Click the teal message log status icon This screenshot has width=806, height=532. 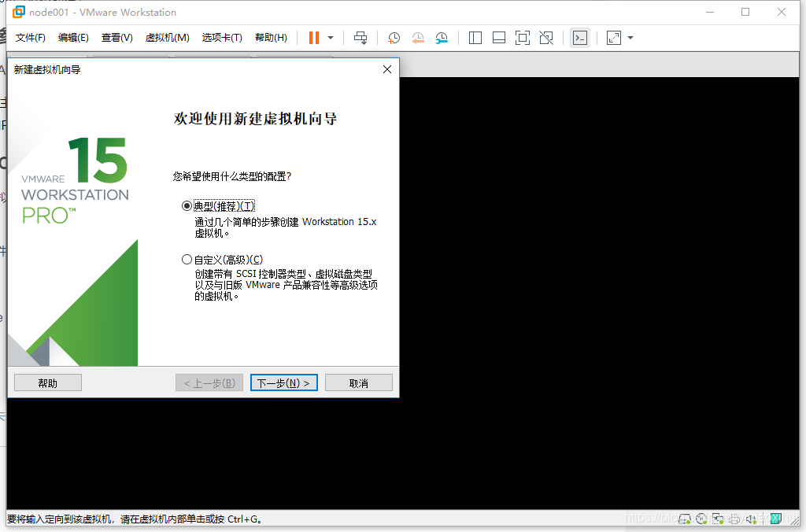776,519
